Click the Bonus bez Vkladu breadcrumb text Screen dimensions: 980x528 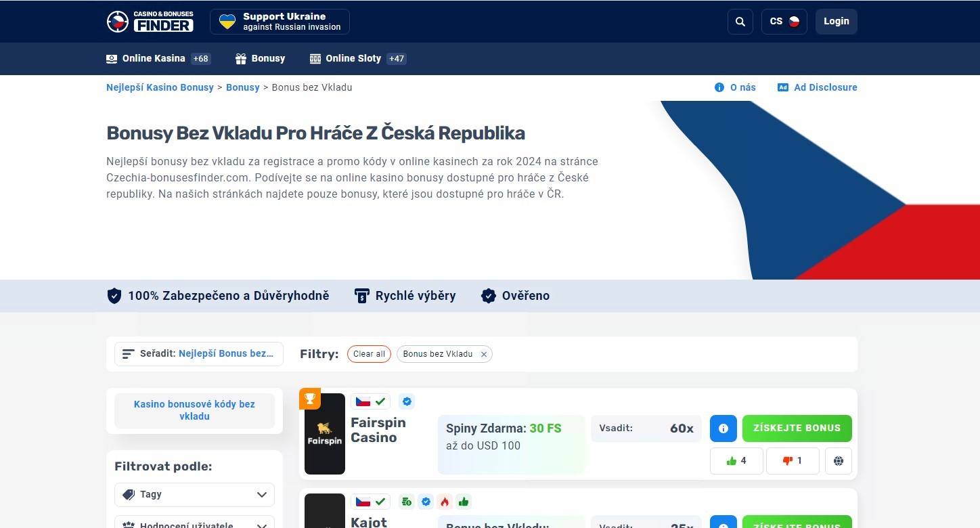click(x=312, y=87)
